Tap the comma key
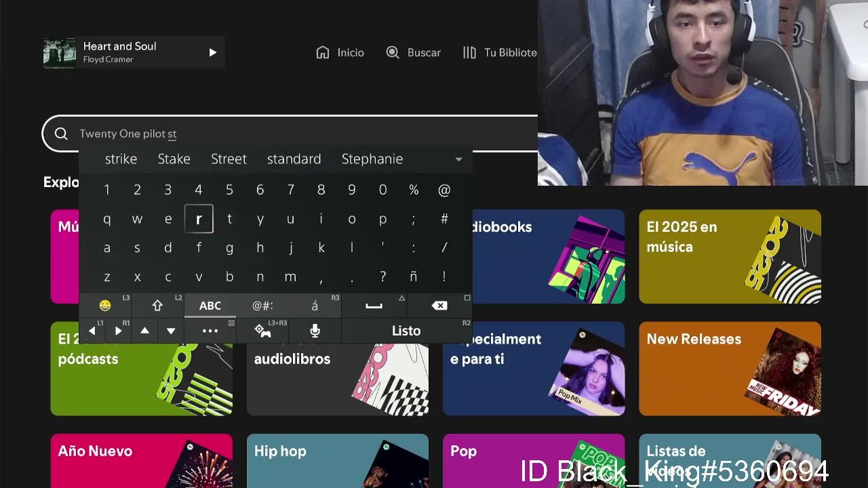 click(x=321, y=277)
